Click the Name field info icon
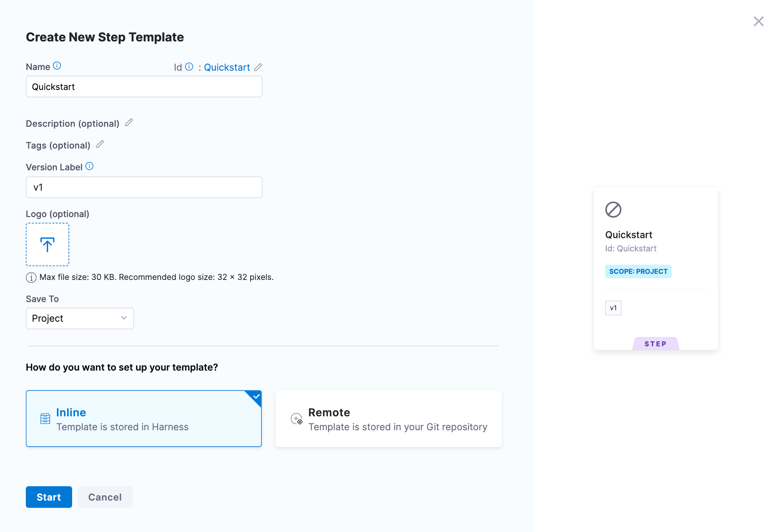 pos(57,66)
